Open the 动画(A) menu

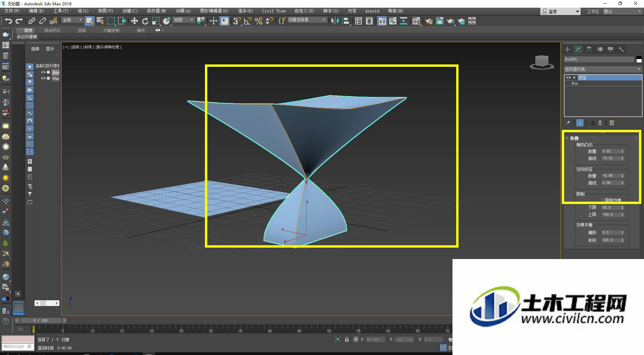(183, 11)
